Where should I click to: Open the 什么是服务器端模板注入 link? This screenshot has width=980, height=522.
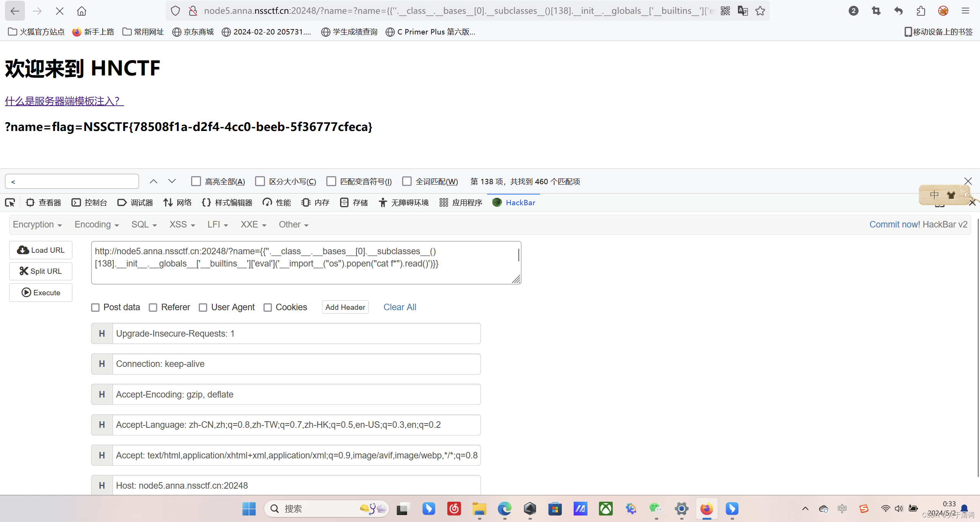pyautogui.click(x=64, y=101)
